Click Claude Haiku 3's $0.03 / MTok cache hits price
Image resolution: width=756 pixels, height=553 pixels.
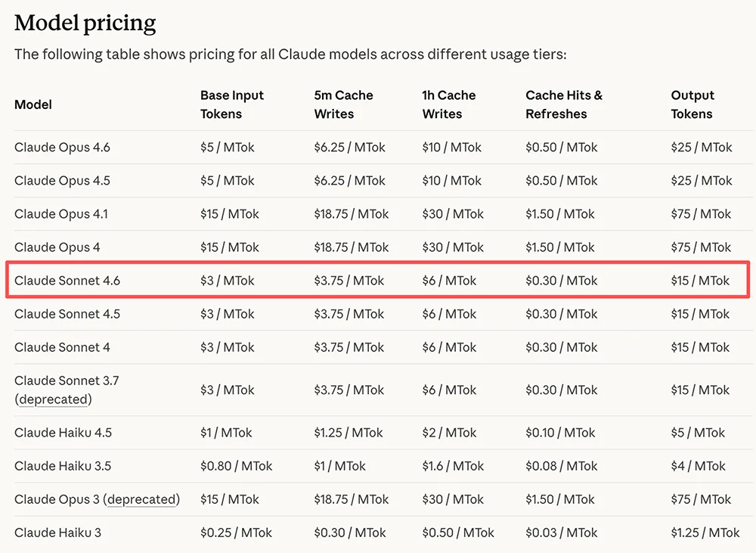click(x=561, y=533)
